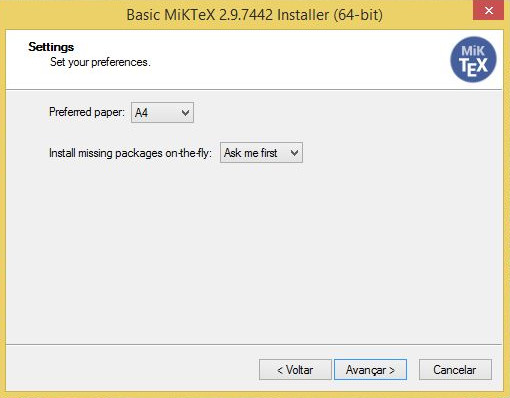Go back using the Voltar button
510x398 pixels.
pos(295,369)
